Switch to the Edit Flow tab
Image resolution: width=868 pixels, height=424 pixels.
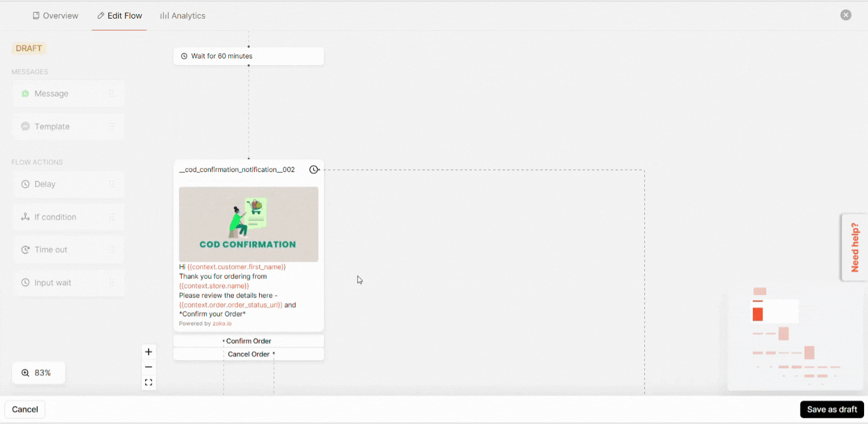click(x=119, y=16)
